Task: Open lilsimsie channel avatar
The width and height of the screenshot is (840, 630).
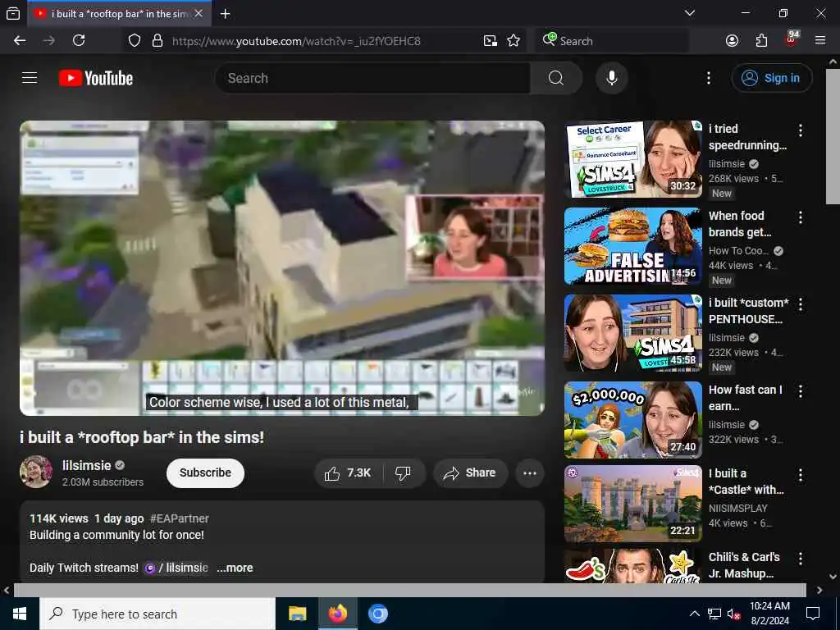Action: (36, 472)
